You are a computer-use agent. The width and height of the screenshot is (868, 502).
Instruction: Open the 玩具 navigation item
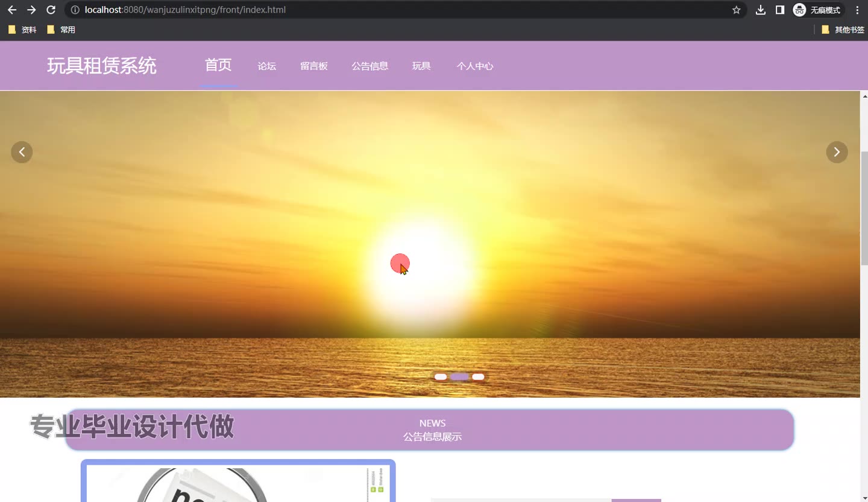click(x=421, y=66)
